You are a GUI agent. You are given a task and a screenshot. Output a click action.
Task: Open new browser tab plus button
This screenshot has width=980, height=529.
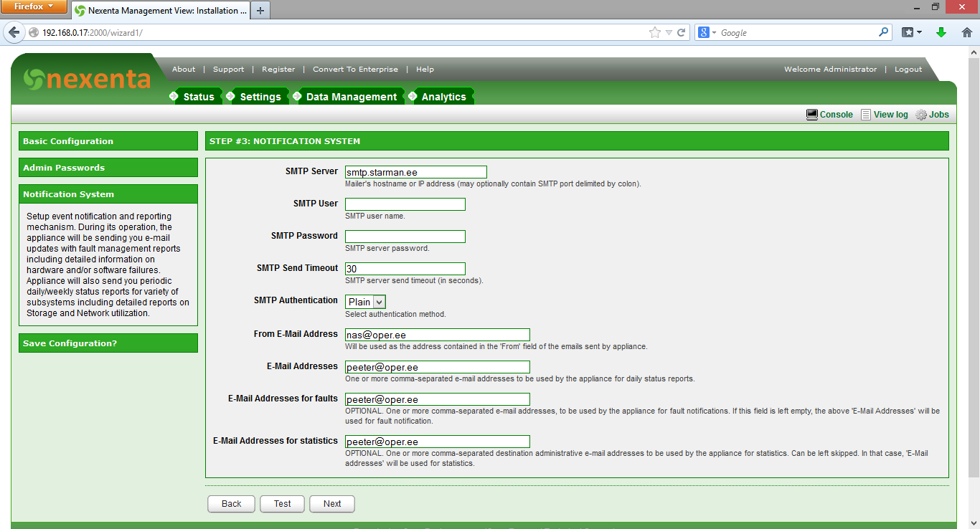(x=260, y=10)
